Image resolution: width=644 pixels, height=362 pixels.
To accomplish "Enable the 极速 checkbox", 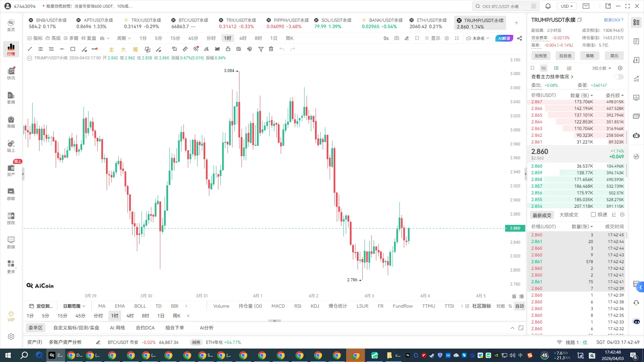I will tap(593, 215).
